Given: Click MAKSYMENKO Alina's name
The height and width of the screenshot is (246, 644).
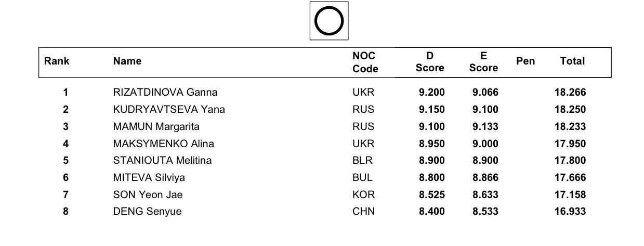Looking at the screenshot, I should [163, 144].
